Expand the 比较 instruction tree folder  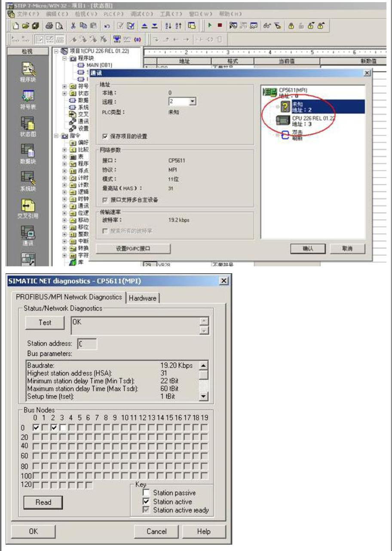(x=64, y=150)
